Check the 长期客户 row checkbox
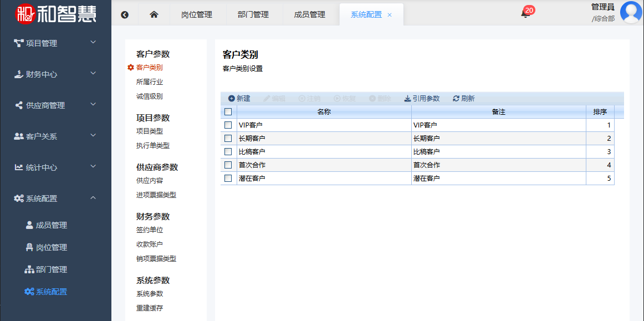This screenshot has height=321, width=644. 228,139
